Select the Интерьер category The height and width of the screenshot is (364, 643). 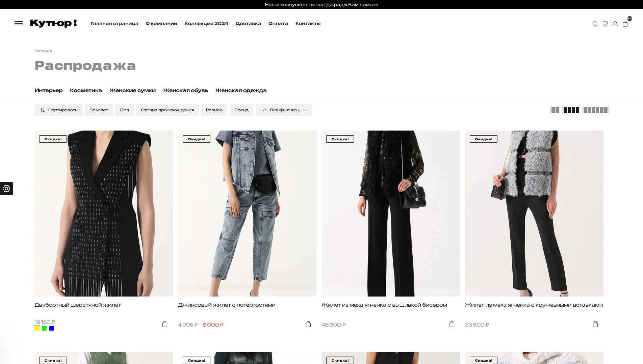coord(49,90)
